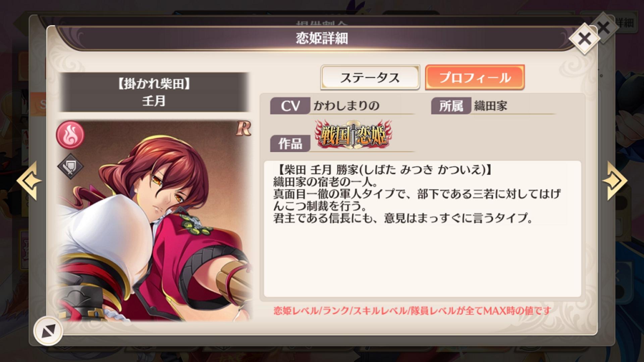
Task: Click the R rarity badge
Action: pos(243,128)
